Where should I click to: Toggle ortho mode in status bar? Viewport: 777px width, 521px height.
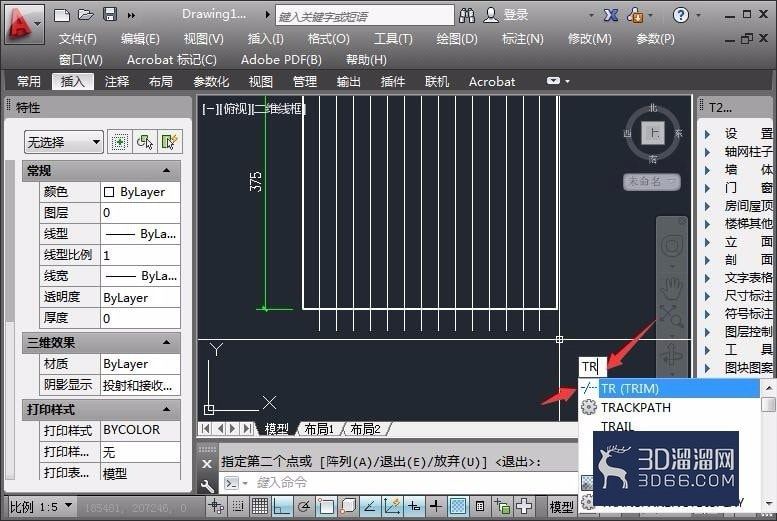click(x=281, y=506)
